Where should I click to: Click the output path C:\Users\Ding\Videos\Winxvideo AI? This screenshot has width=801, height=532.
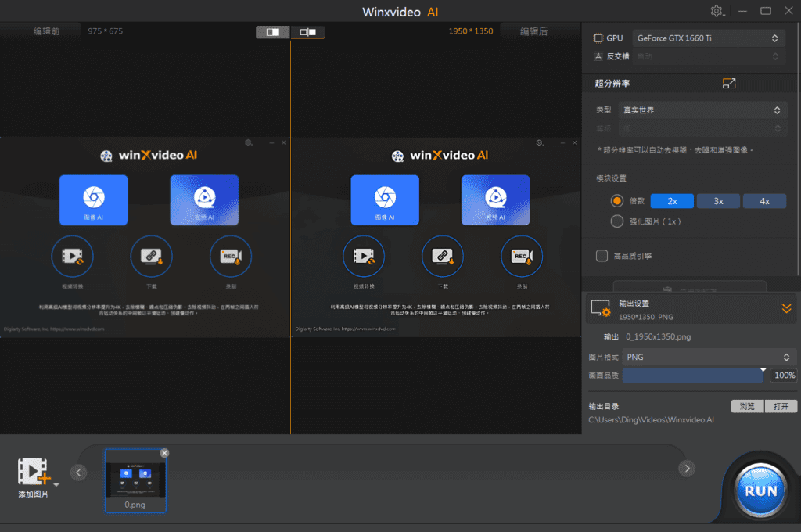(x=651, y=420)
